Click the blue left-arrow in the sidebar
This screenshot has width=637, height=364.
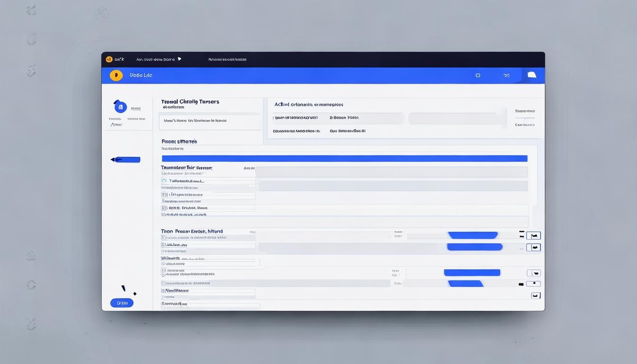(x=126, y=160)
